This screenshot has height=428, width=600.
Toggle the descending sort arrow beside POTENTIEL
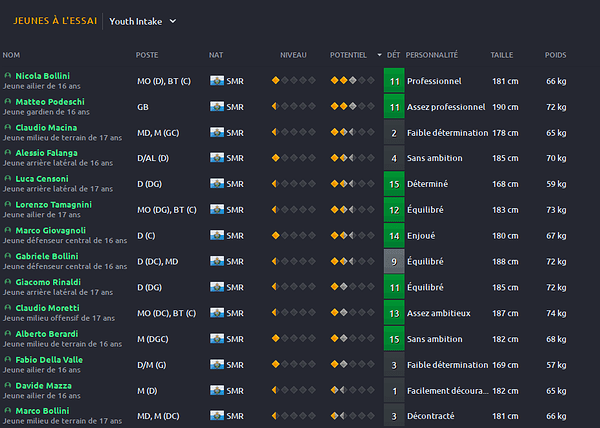pyautogui.click(x=379, y=55)
